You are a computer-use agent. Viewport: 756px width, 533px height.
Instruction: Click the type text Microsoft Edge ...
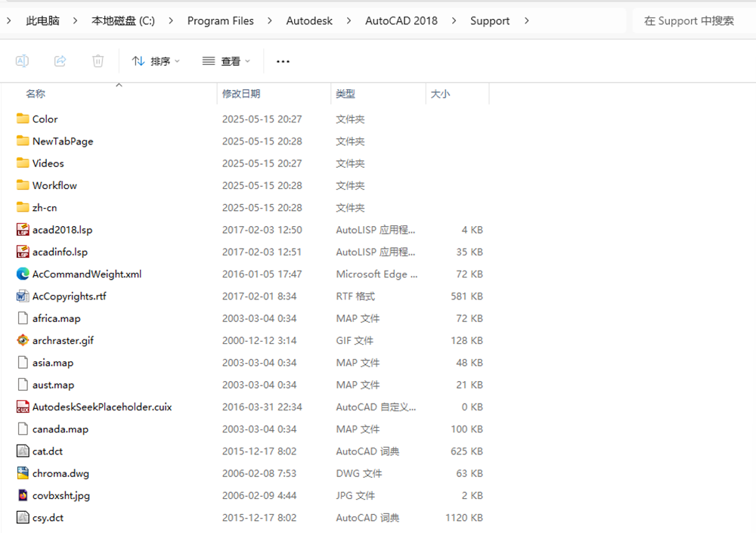click(x=376, y=274)
